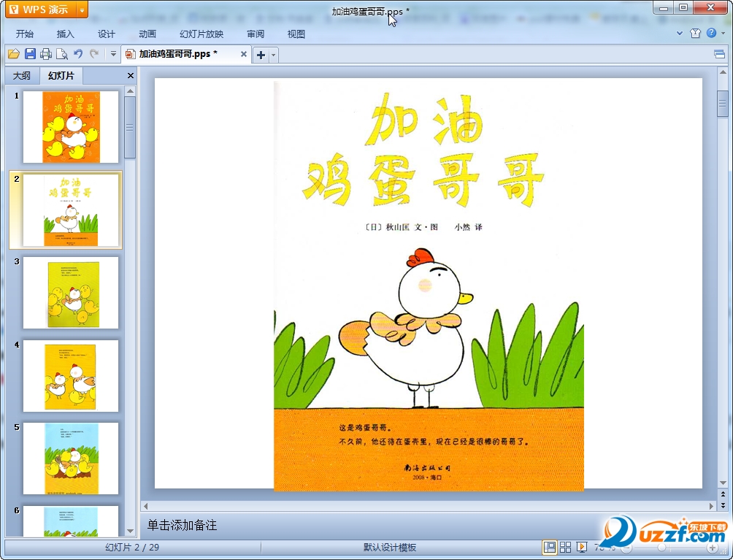Create a new document with the plus button
This screenshot has height=560, width=733.
point(261,55)
